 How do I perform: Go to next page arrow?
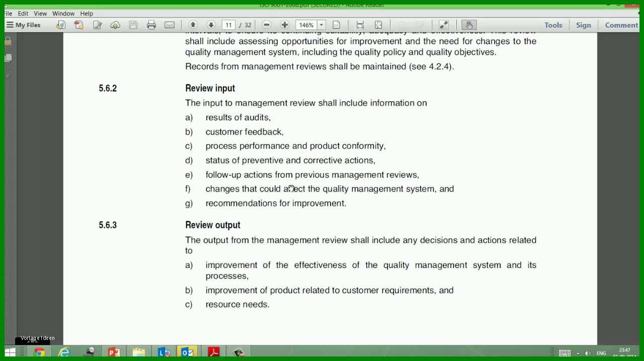tap(211, 25)
